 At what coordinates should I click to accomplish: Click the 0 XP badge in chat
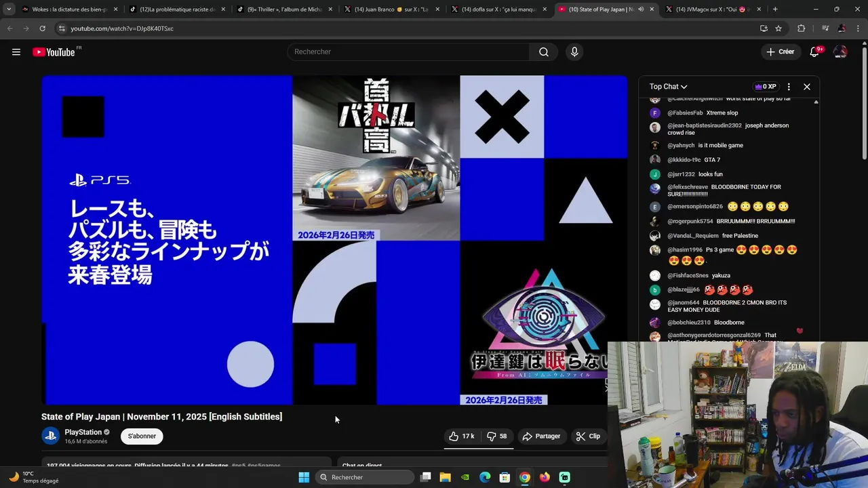pos(765,87)
